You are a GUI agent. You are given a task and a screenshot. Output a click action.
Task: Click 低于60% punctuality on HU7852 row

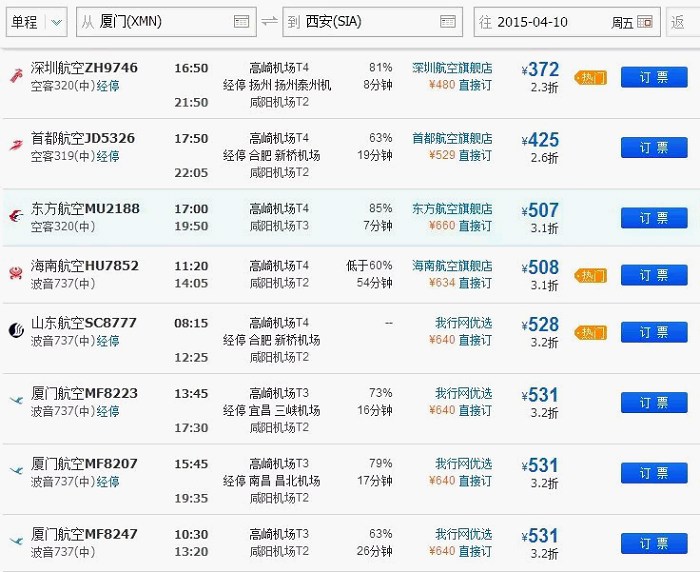pos(369,266)
